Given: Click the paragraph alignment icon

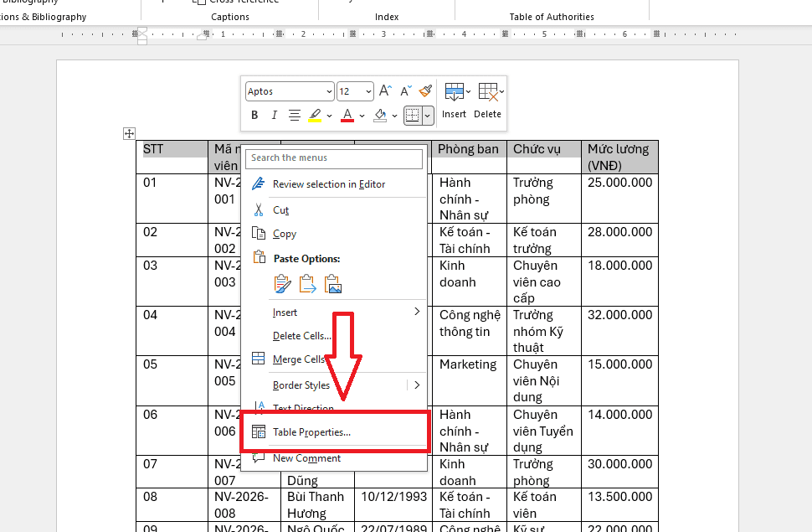Looking at the screenshot, I should (294, 115).
